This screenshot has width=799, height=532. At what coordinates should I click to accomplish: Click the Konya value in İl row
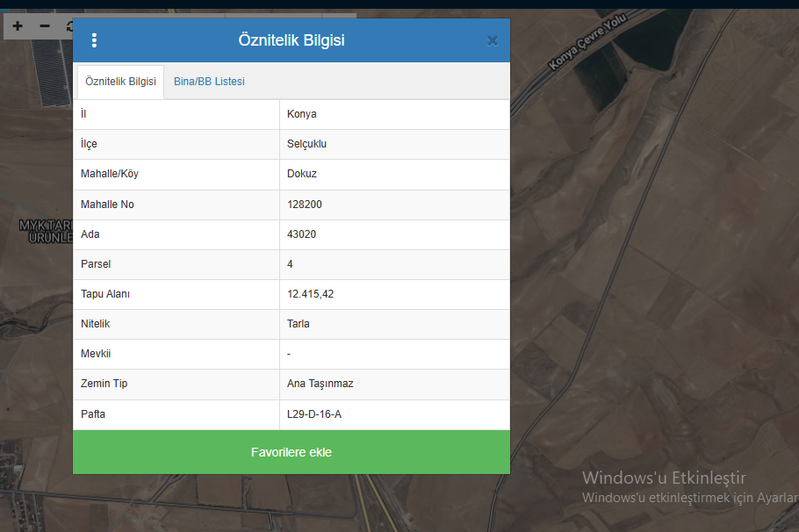click(x=302, y=114)
